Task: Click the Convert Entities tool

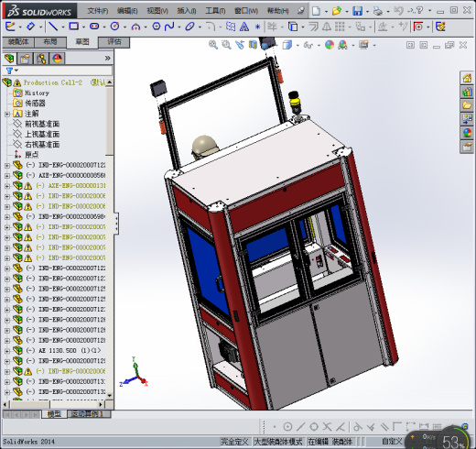Action: [293, 27]
